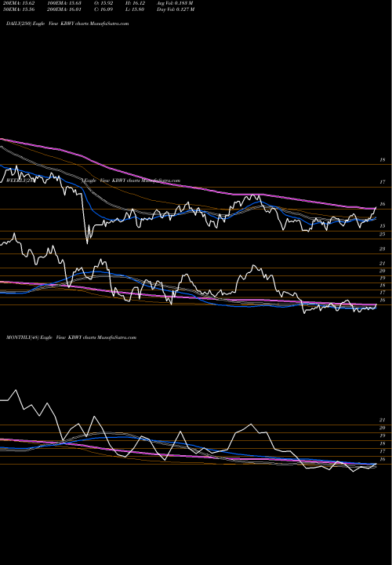Click the 'Day Vol: 0.127 M' reading
Screen dimensions: 392x565
[x=176, y=9]
